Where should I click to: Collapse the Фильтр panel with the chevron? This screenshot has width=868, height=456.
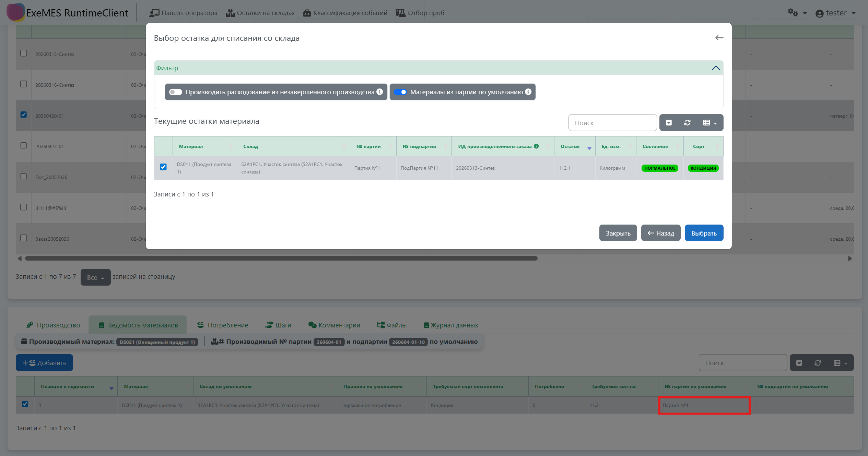[x=716, y=68]
